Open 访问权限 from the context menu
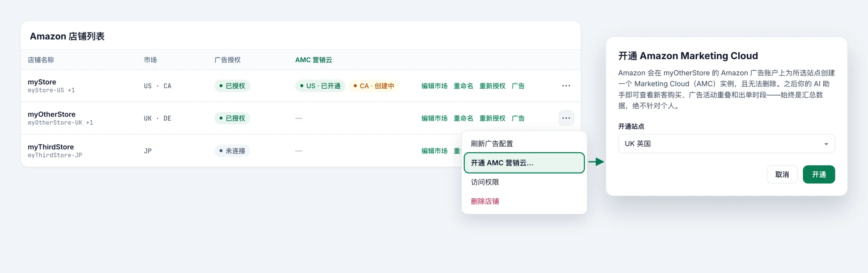The image size is (868, 273). pos(524,182)
